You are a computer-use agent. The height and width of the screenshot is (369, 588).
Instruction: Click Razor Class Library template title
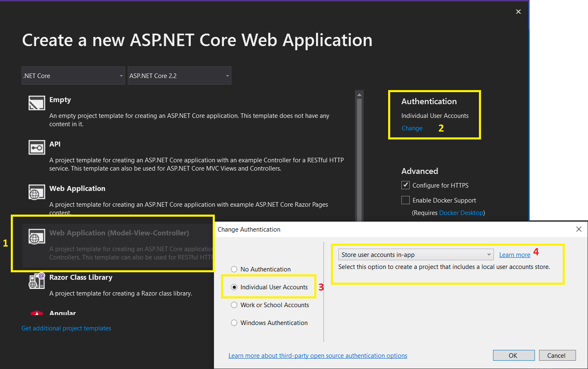pos(81,277)
